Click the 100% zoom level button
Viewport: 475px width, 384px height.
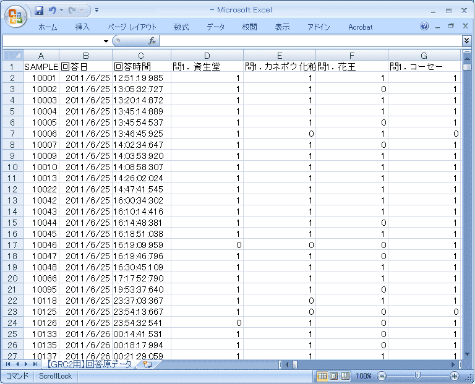(363, 376)
